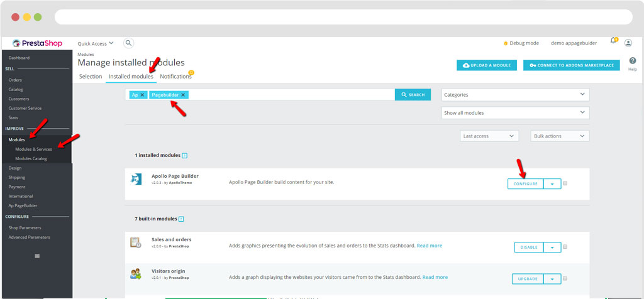Open the Bulk actions dropdown

560,136
